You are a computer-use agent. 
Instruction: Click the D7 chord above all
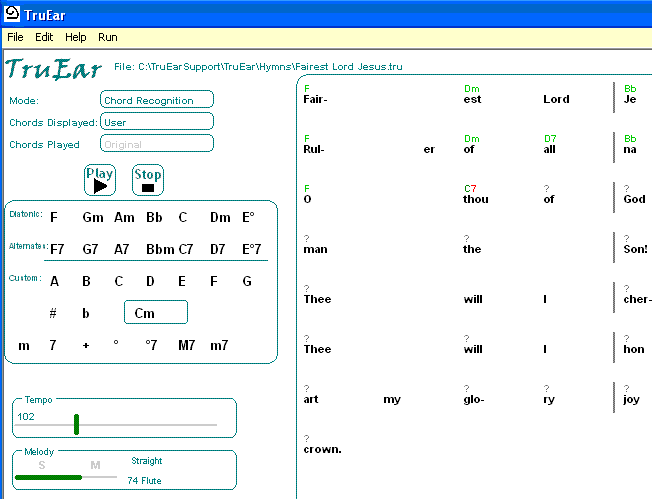tap(550, 138)
